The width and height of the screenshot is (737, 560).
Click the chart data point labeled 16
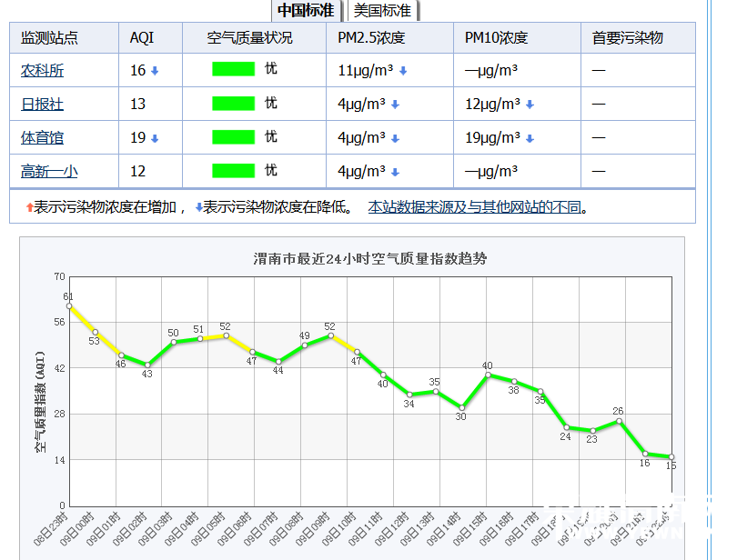pyautogui.click(x=645, y=454)
